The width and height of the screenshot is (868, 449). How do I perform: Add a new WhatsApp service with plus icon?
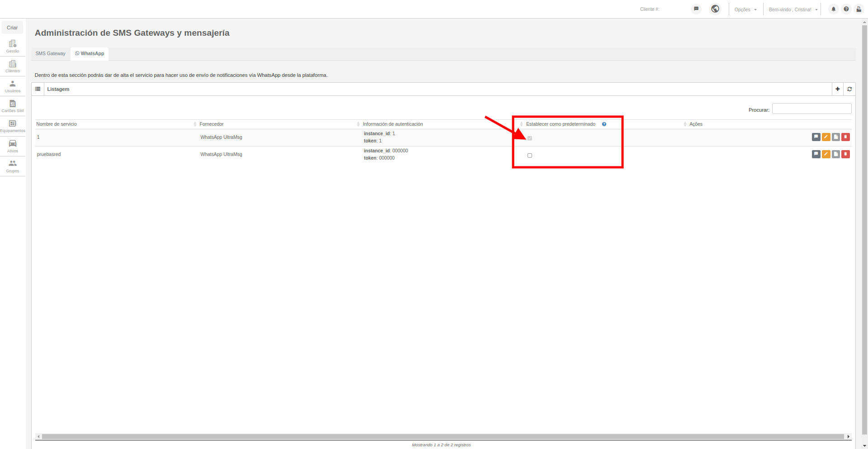click(838, 89)
